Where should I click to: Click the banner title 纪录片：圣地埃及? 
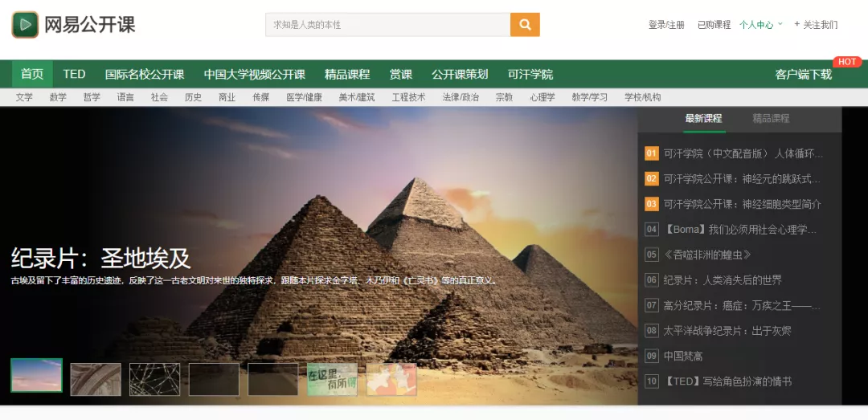[x=100, y=258]
